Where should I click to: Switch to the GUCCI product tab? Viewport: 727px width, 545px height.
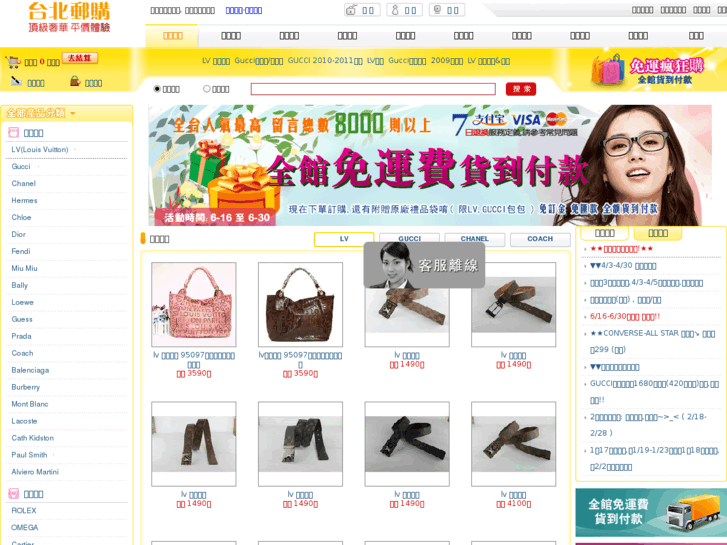(409, 237)
